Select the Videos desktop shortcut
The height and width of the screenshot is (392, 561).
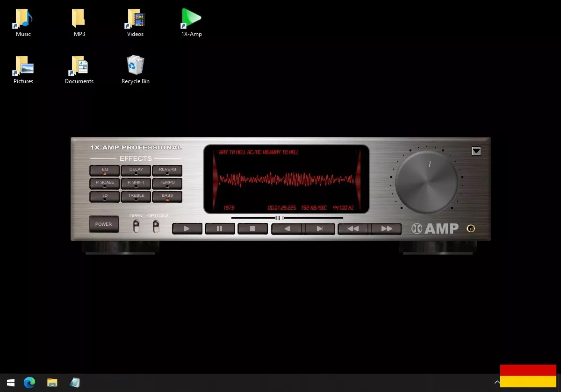(x=136, y=23)
